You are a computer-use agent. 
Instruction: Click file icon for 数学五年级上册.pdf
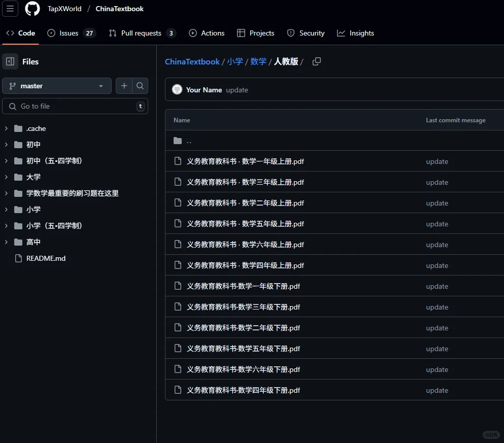[x=178, y=224]
